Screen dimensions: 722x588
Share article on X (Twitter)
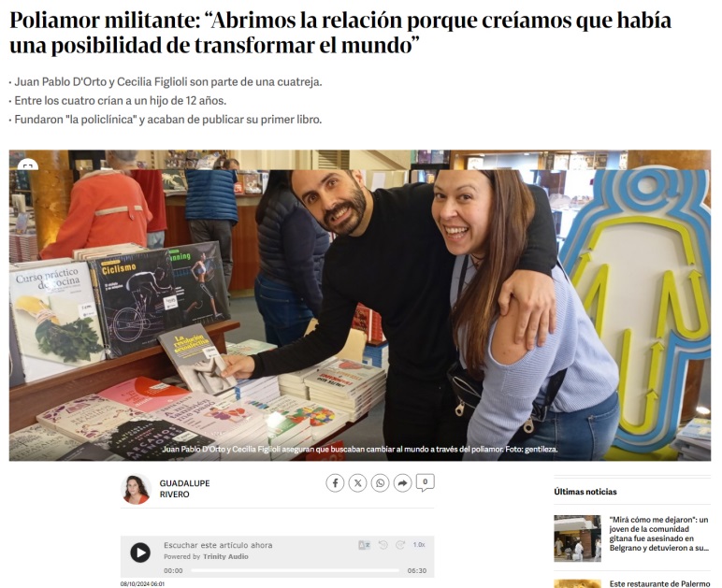tap(357, 483)
